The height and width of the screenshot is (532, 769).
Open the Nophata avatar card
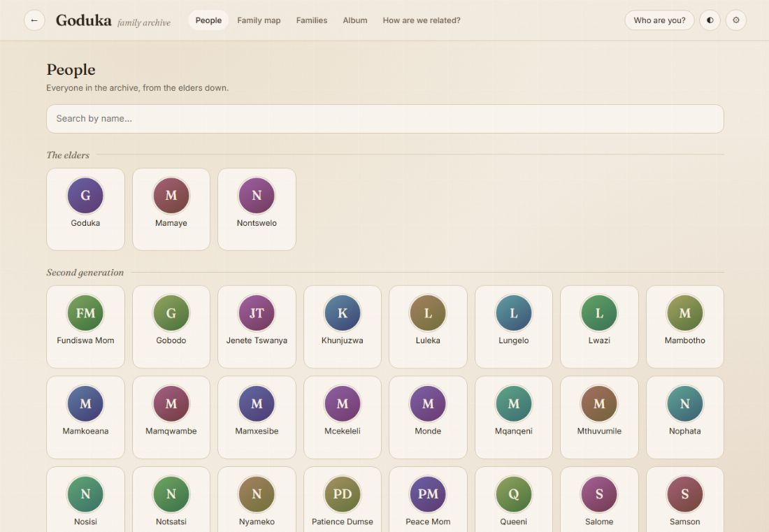pyautogui.click(x=684, y=417)
